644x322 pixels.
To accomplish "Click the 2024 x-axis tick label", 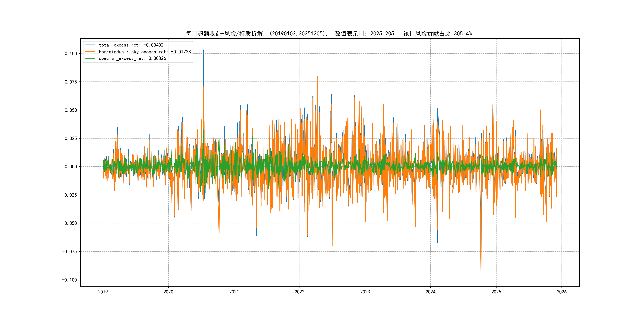I will [431, 292].
